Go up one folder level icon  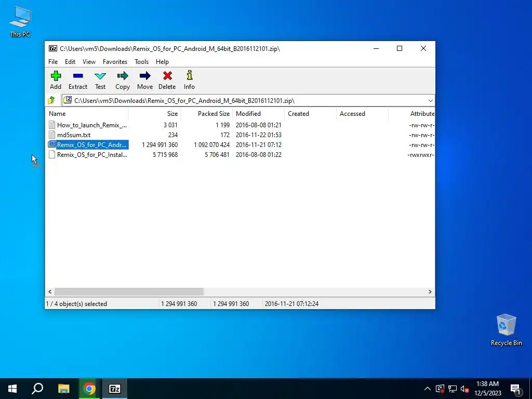click(x=51, y=100)
